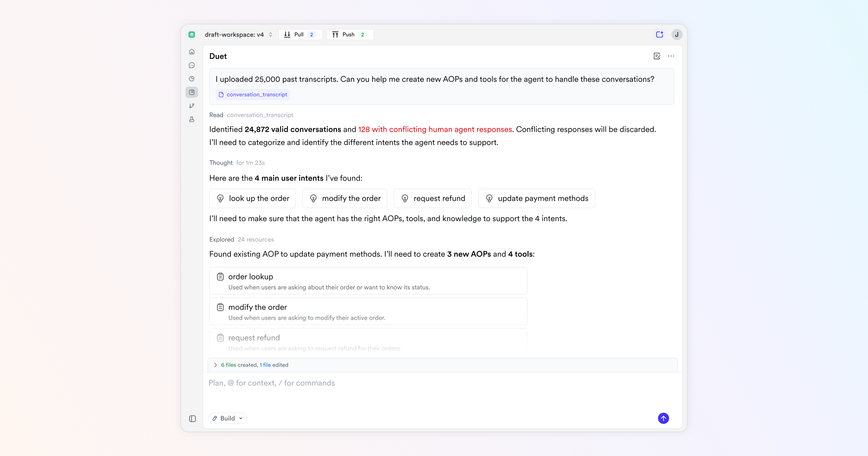Open the J user avatar menu
The image size is (868, 456).
[677, 34]
